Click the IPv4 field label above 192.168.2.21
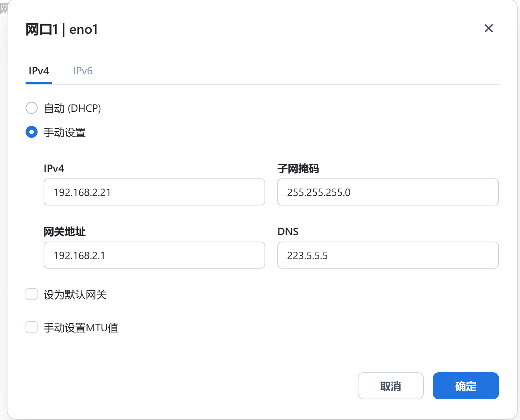The image size is (520, 420). (x=54, y=169)
